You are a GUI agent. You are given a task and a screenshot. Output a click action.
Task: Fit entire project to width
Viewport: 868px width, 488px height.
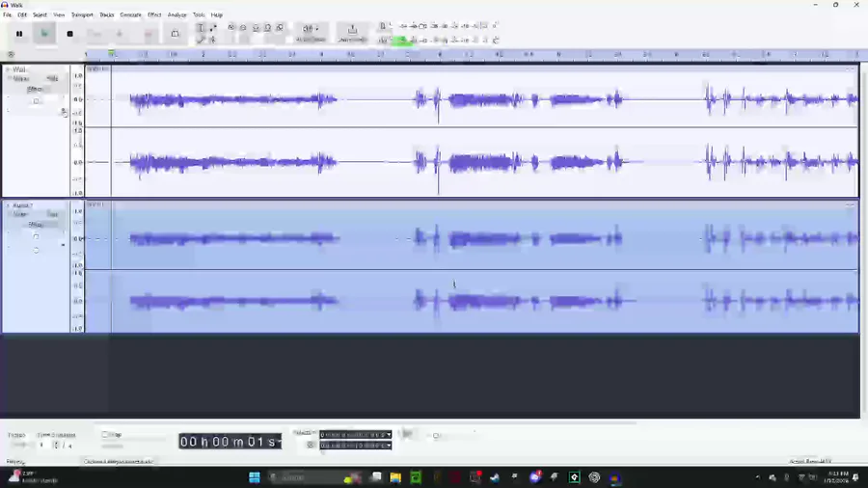tap(268, 28)
